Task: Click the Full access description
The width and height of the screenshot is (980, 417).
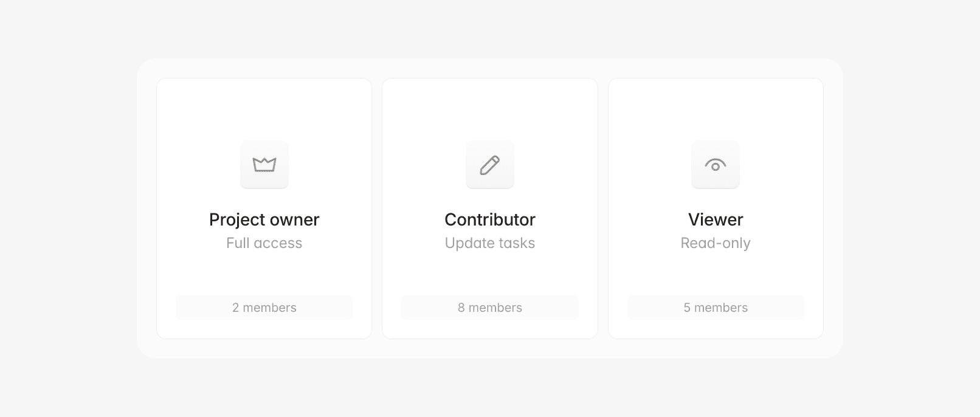Action: pos(264,243)
